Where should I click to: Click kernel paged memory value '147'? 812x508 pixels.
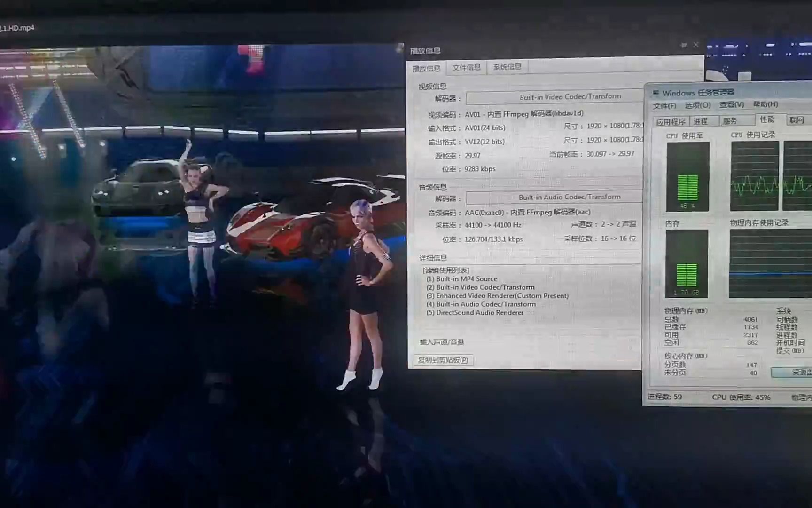pos(751,365)
